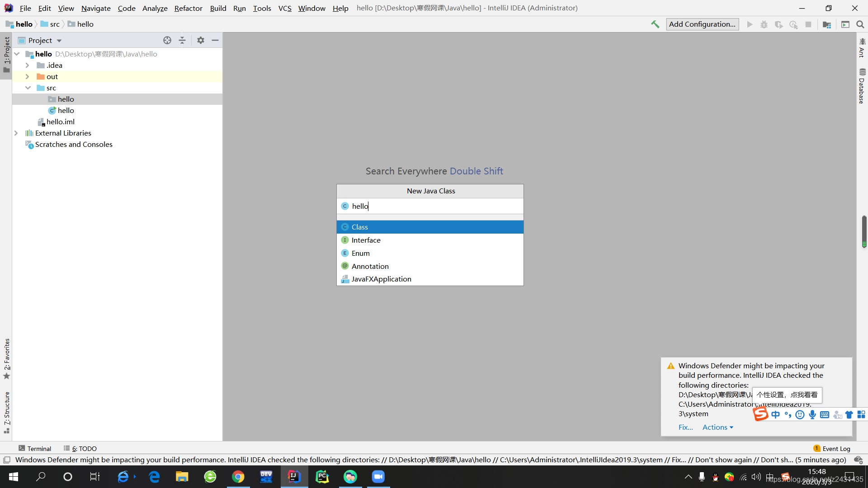Toggle the Z: Structure side tab
This screenshot has height=488, width=868.
[6, 413]
